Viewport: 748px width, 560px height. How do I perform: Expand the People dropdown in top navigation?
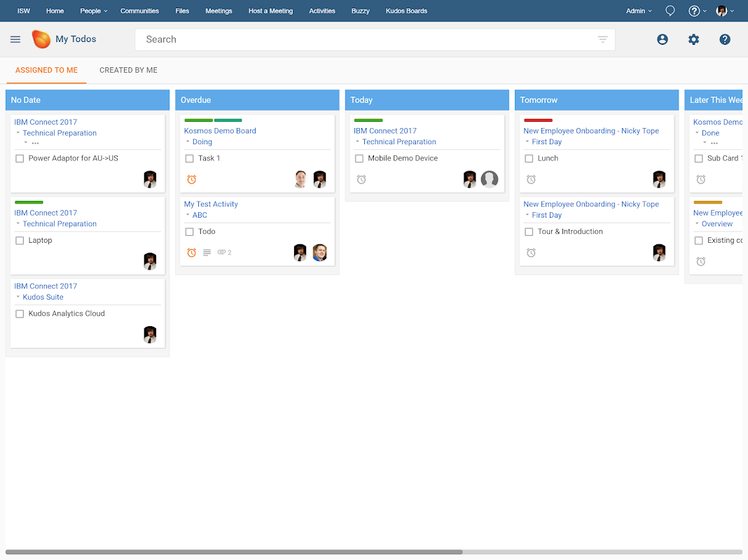[x=94, y=11]
